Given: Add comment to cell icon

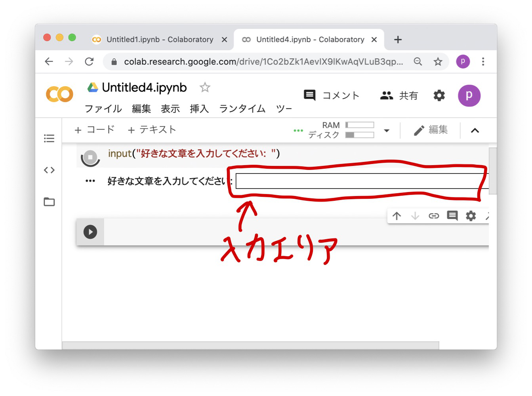Looking at the screenshot, I should pos(452,216).
